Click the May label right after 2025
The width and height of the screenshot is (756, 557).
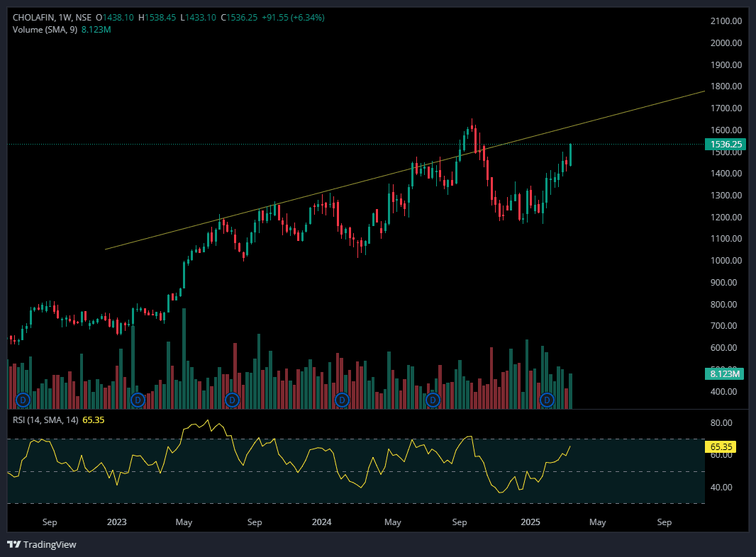tap(597, 522)
